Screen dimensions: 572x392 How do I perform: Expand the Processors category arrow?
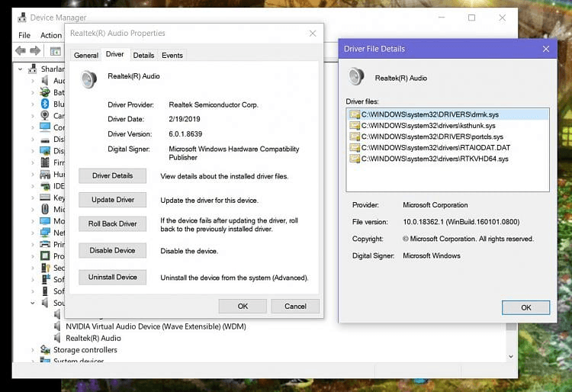[33, 256]
